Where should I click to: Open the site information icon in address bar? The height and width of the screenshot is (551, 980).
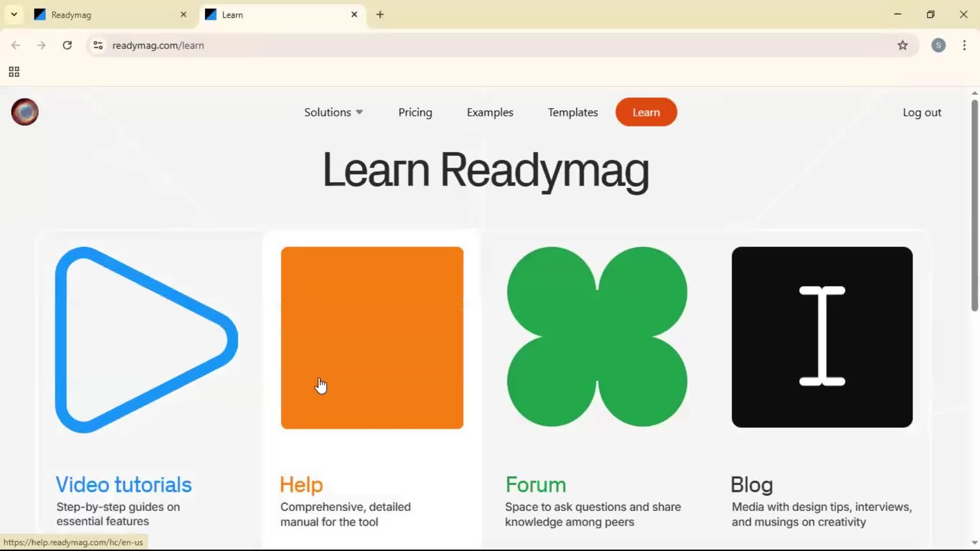98,45
